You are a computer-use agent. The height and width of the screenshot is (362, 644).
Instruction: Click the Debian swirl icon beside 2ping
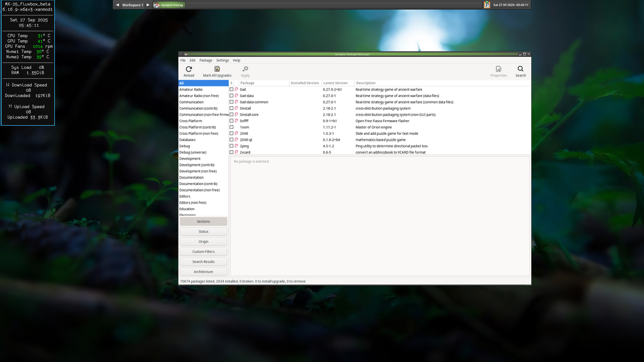point(236,146)
